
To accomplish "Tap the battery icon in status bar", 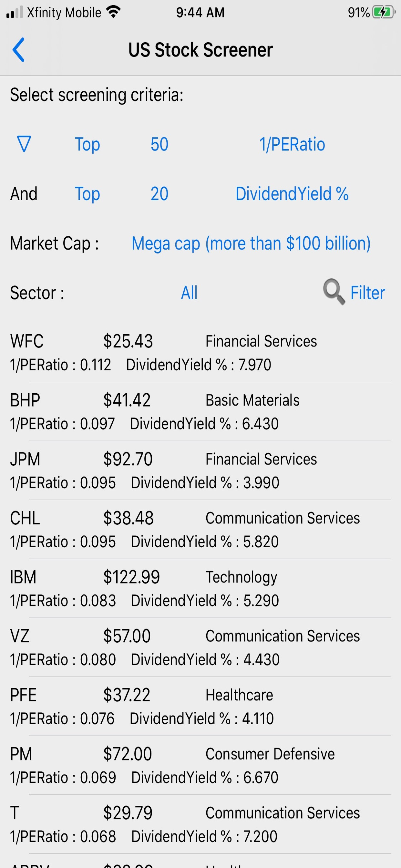I will tap(384, 13).
